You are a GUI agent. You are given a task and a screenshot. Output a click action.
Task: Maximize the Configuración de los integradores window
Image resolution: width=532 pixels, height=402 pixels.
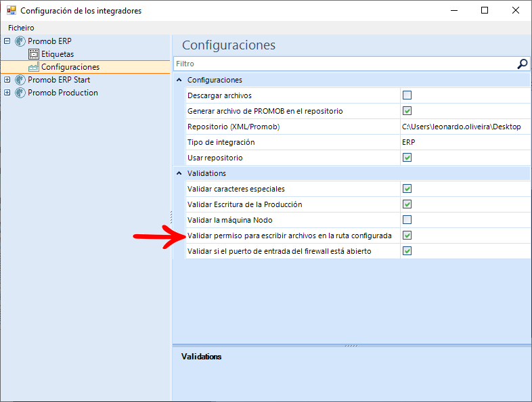tap(485, 11)
